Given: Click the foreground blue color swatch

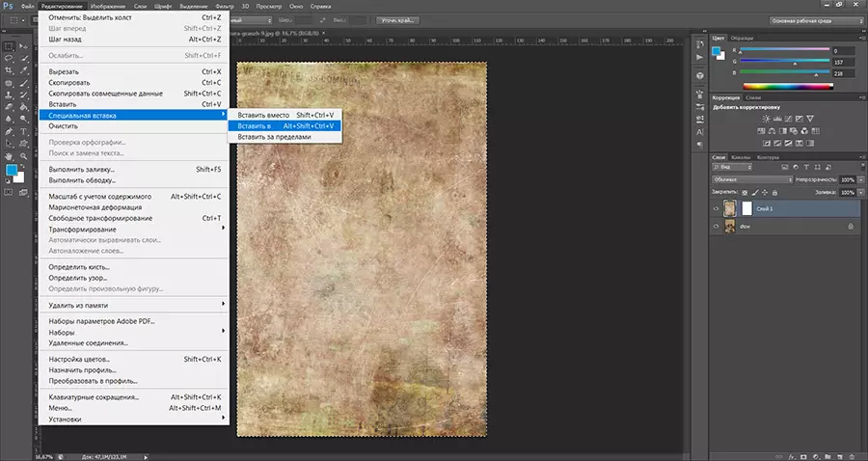Looking at the screenshot, I should 12,171.
